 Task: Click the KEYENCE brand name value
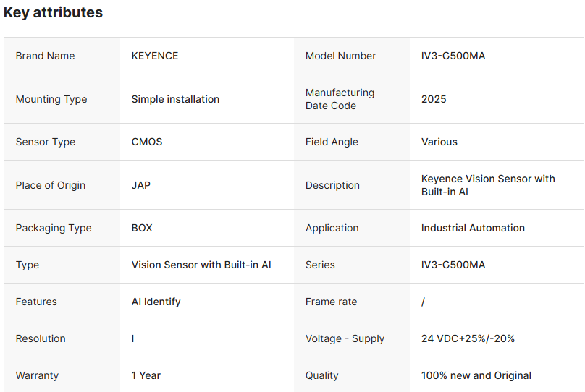click(x=154, y=56)
